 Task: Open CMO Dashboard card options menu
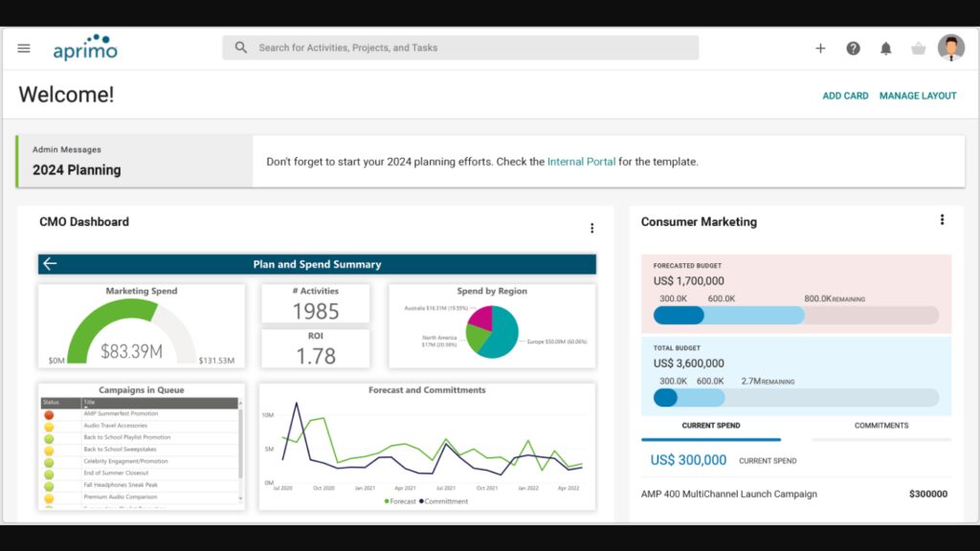click(591, 228)
